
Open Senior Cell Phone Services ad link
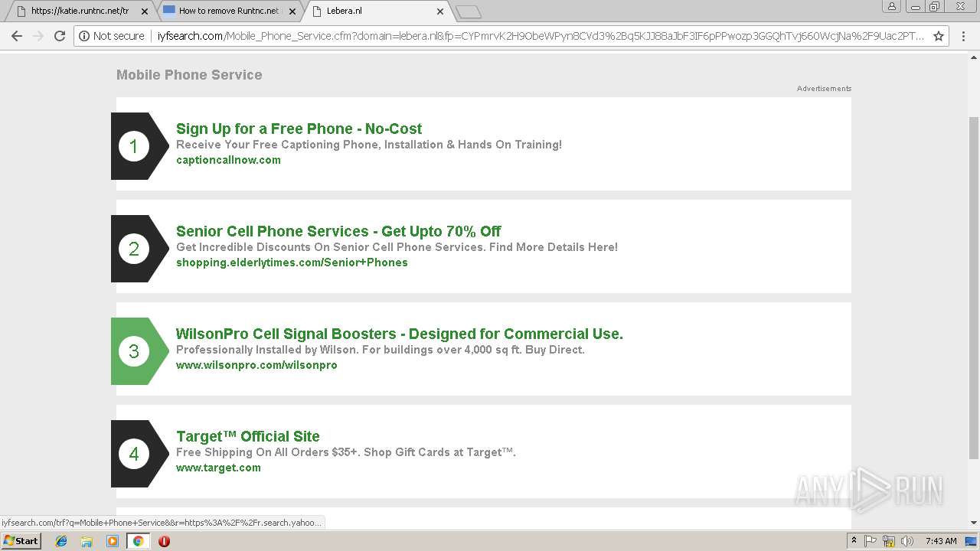338,231
